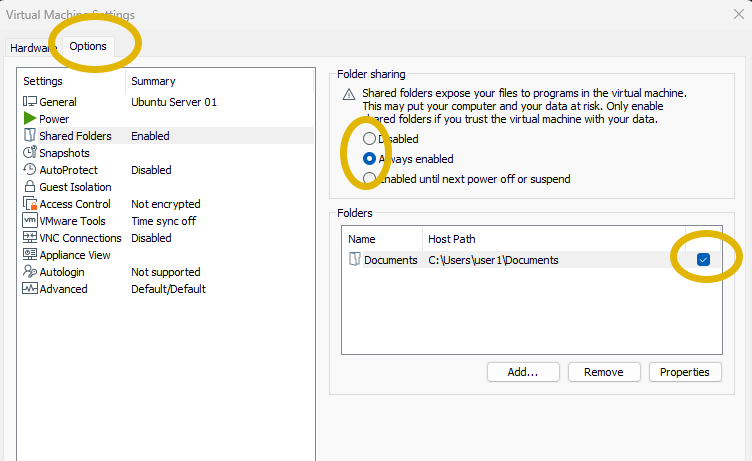Click the Ubuntu Server 01 summary text
Image resolution: width=752 pixels, height=461 pixels.
[174, 102]
